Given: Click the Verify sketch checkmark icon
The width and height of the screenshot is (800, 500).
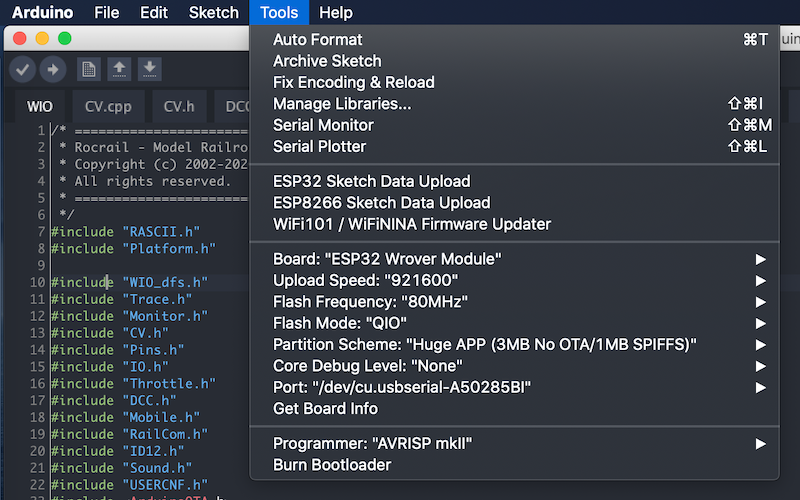Looking at the screenshot, I should (x=23, y=69).
